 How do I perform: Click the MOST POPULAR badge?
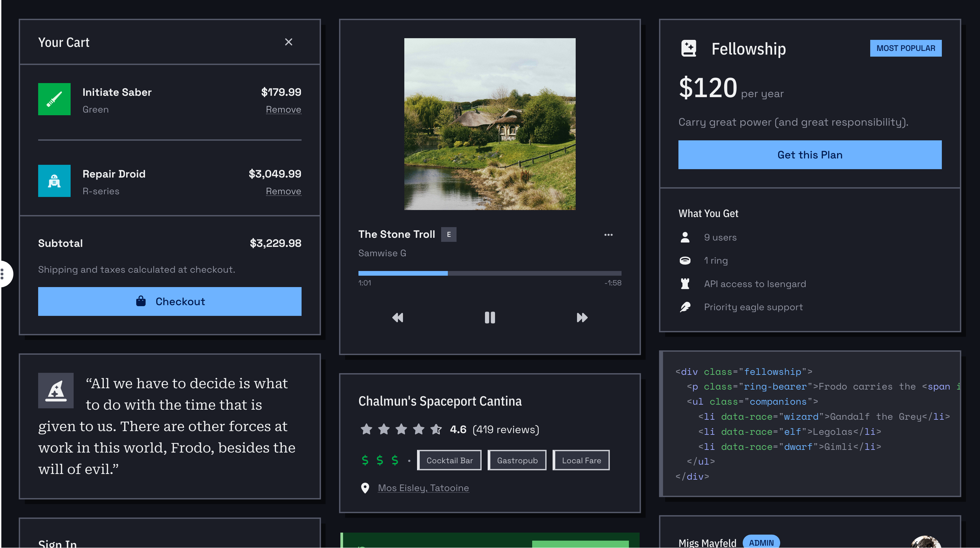[905, 48]
